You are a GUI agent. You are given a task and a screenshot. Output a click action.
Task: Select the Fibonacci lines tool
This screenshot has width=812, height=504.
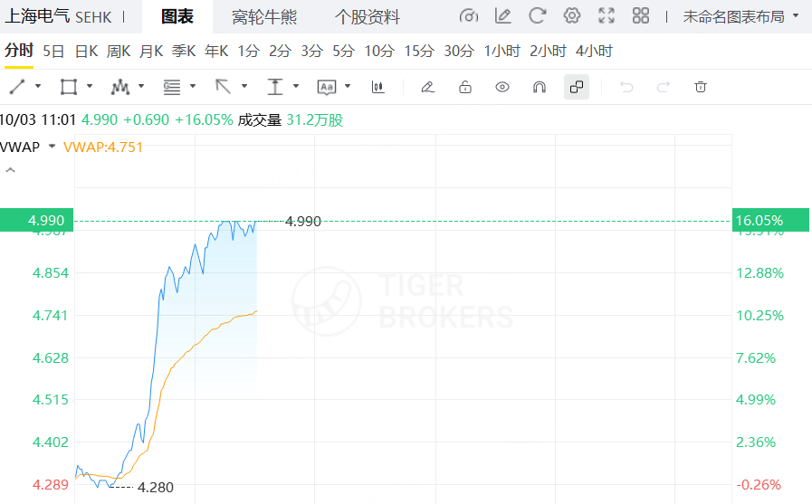coord(172,87)
